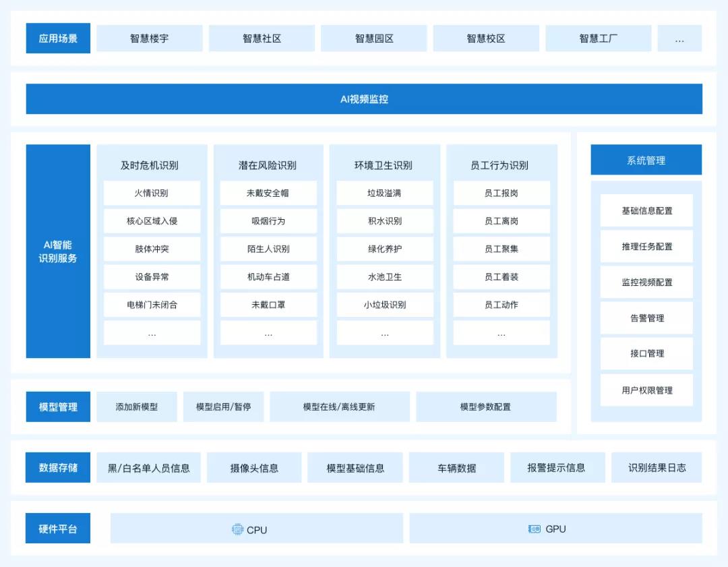Select the 机动车占道 item
This screenshot has height=567, width=728.
(x=268, y=277)
